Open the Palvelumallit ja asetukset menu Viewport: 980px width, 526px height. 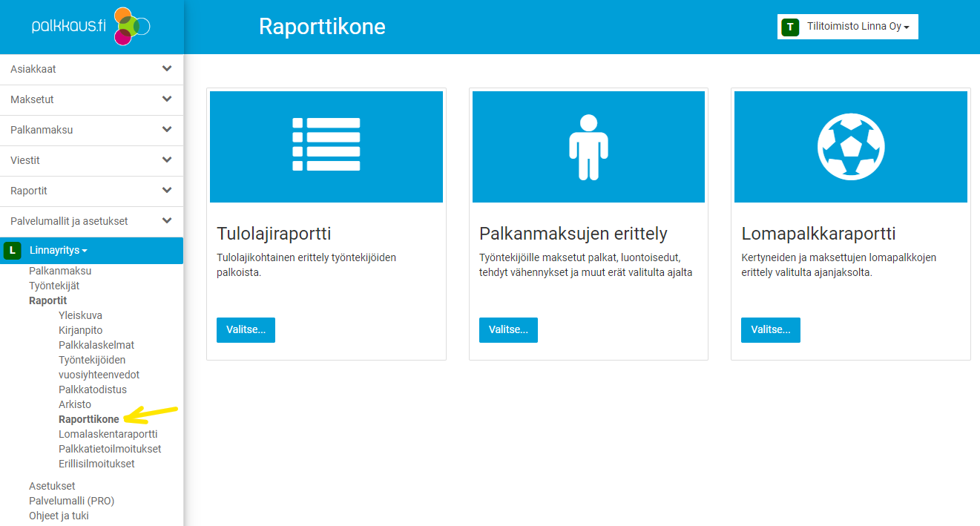pos(92,221)
